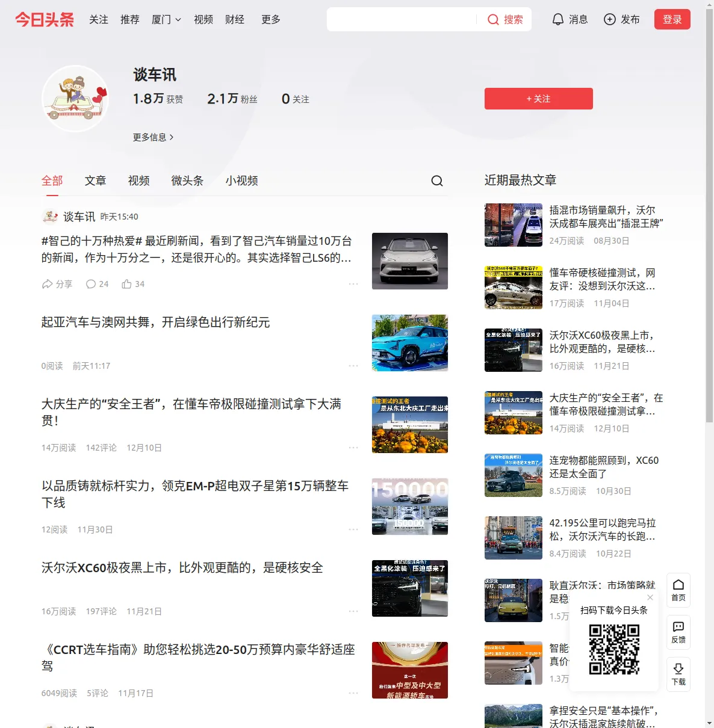Open the 150000 领克 thumbnail
This screenshot has width=714, height=728.
tap(410, 507)
